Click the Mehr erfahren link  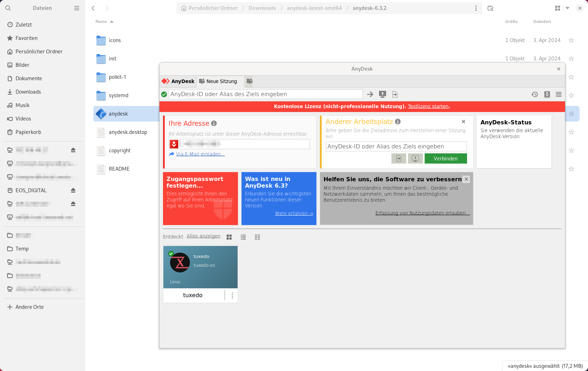(294, 213)
